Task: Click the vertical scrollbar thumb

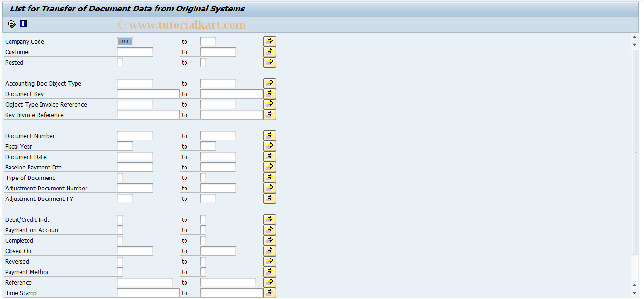Action: [634, 152]
